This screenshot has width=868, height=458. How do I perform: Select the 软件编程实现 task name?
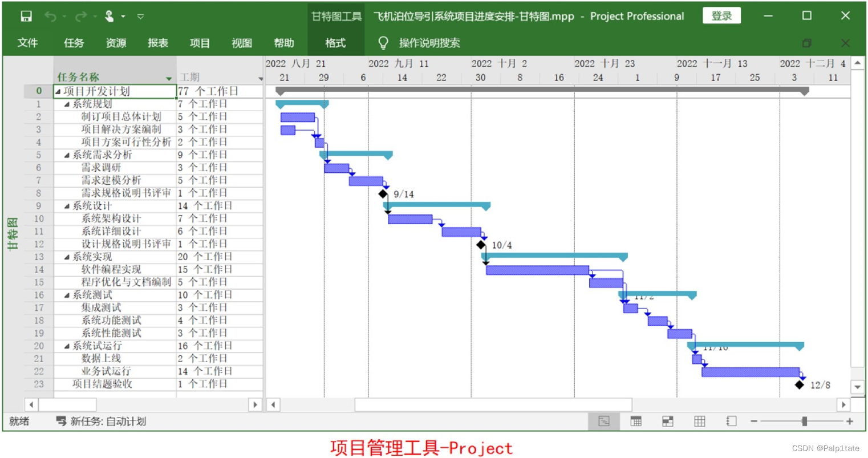111,269
